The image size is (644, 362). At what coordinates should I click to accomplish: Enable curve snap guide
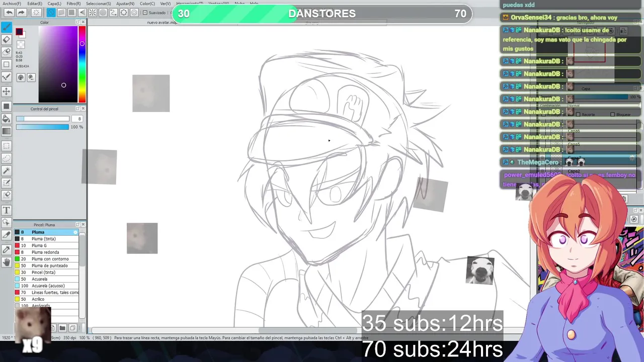(x=114, y=13)
